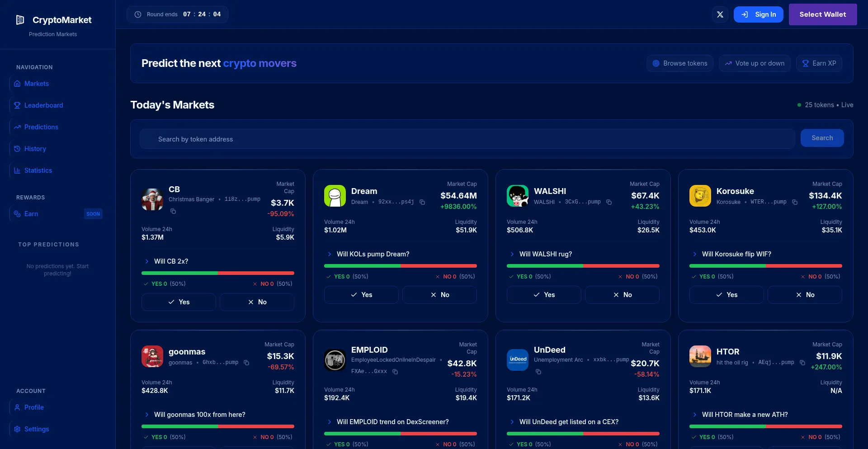Select the Leaderboard trophy icon in sidebar
The image size is (868, 449).
coord(17,105)
